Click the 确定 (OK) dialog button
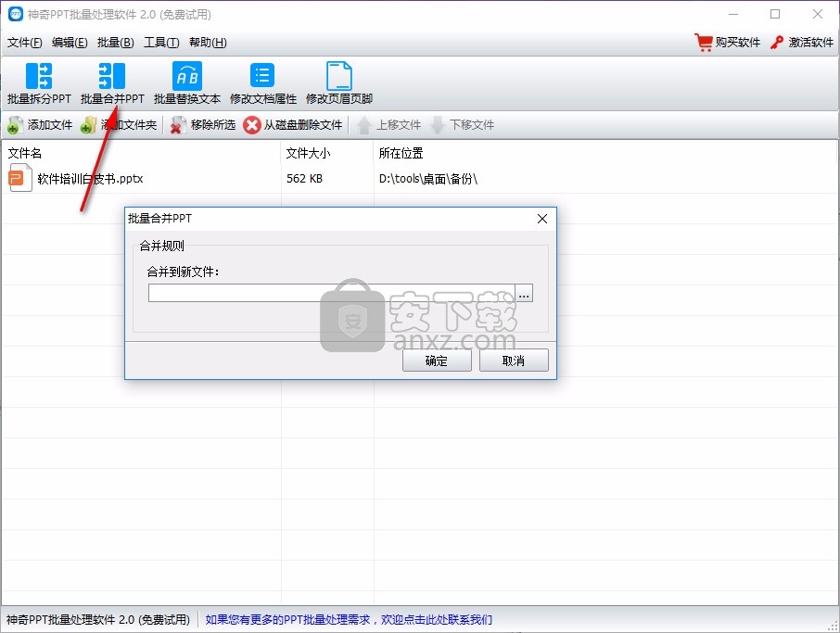Image resolution: width=840 pixels, height=633 pixels. (x=437, y=361)
